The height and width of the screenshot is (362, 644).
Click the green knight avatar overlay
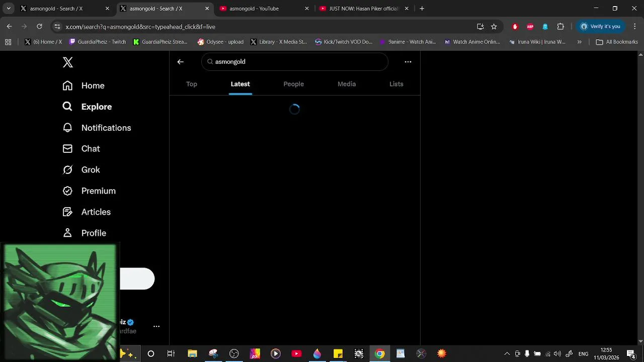click(x=60, y=302)
